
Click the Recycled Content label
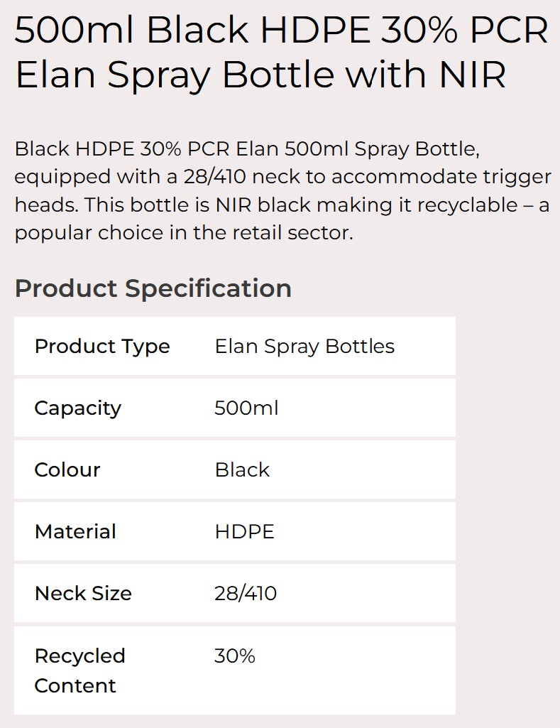pos(79,670)
